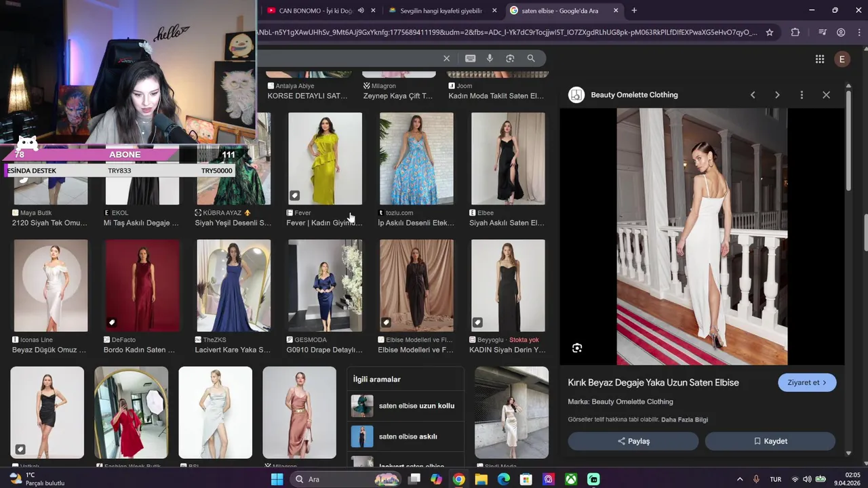This screenshot has width=868, height=488.
Task: Open Chrome's three-dot main menu
Action: coord(858,33)
